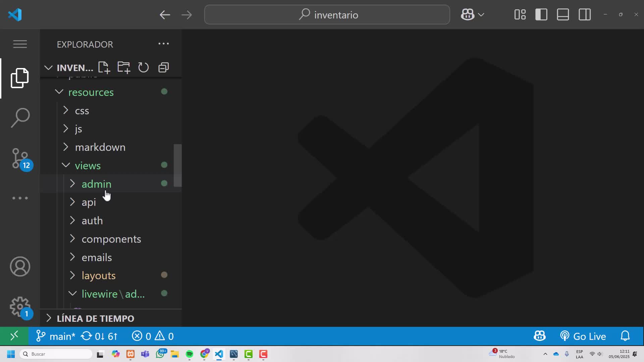Open the Windows Start menu
Screen dimensions: 644x362
click(x=11, y=354)
